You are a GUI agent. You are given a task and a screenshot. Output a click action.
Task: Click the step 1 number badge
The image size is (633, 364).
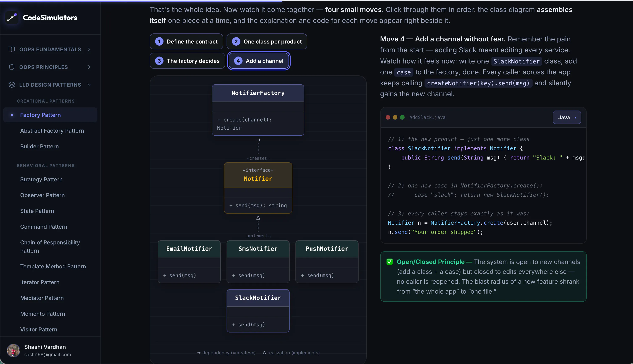[159, 41]
